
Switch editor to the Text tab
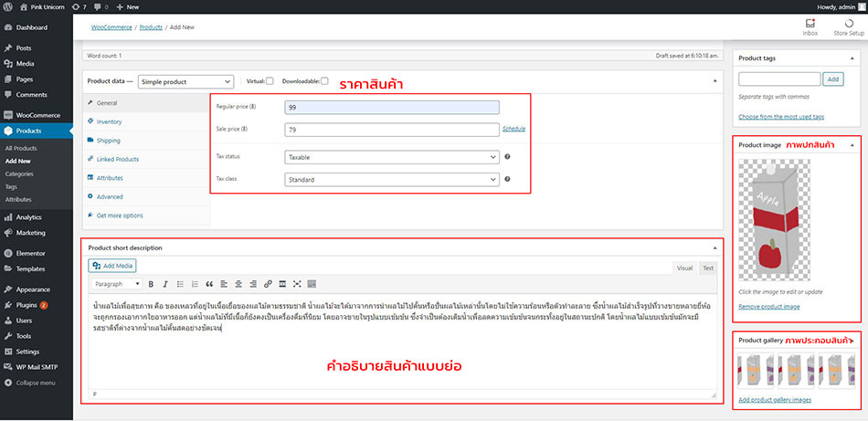click(x=708, y=268)
